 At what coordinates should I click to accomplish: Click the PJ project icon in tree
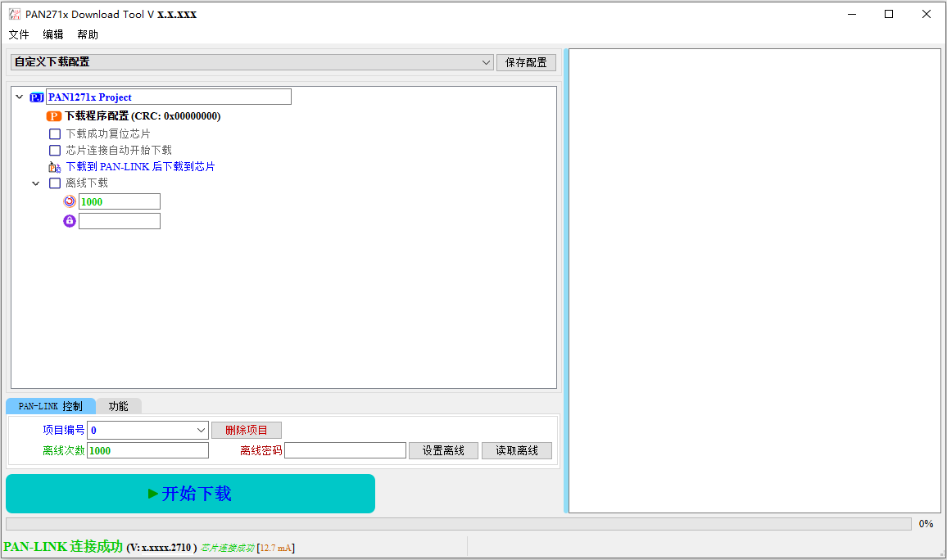coord(37,97)
